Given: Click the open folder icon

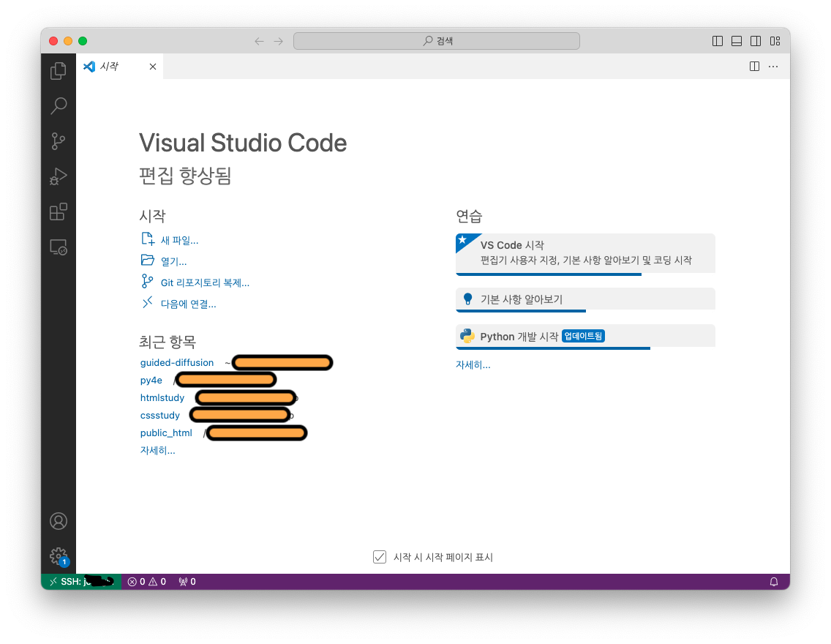Looking at the screenshot, I should click(147, 260).
